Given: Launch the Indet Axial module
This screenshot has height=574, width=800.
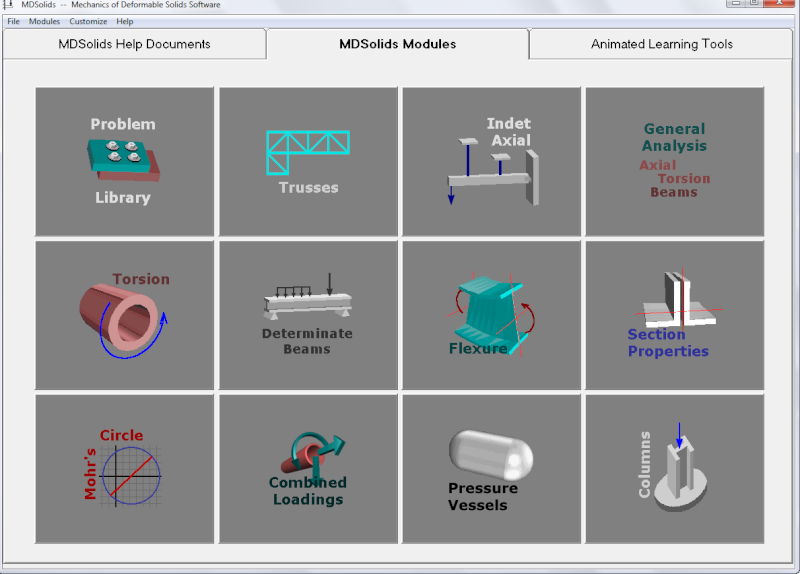Looking at the screenshot, I should click(x=491, y=162).
